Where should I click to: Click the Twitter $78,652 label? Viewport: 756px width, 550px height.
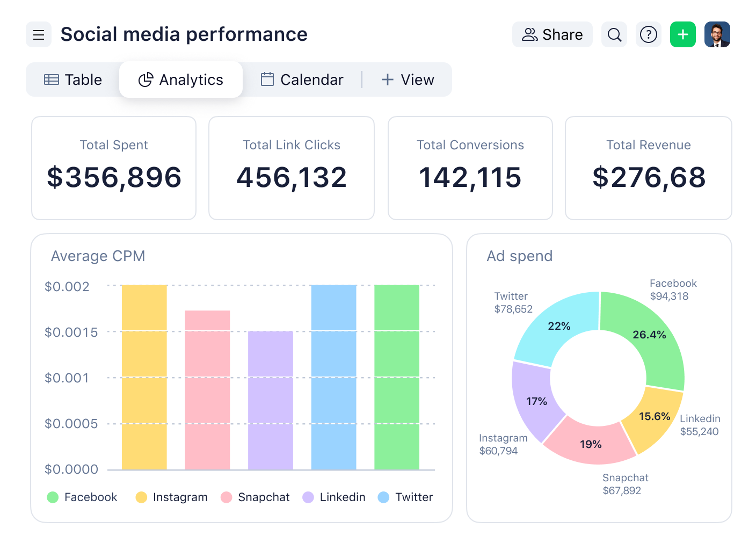pyautogui.click(x=513, y=303)
